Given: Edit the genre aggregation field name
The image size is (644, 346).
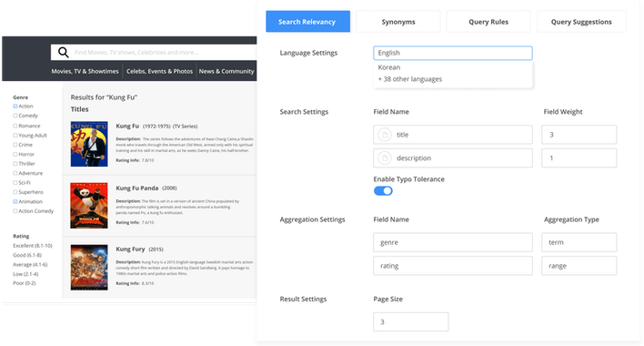Looking at the screenshot, I should coord(453,242).
